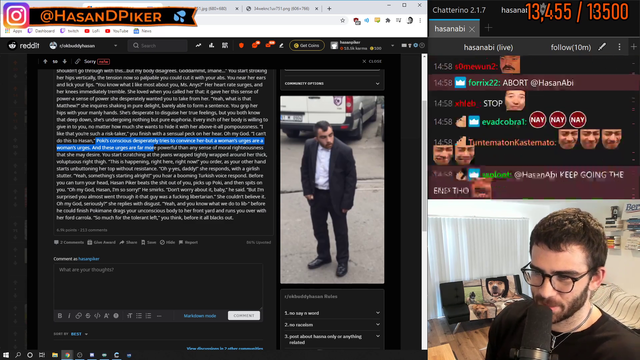Apply strikethrough in comment editor

coord(88,316)
